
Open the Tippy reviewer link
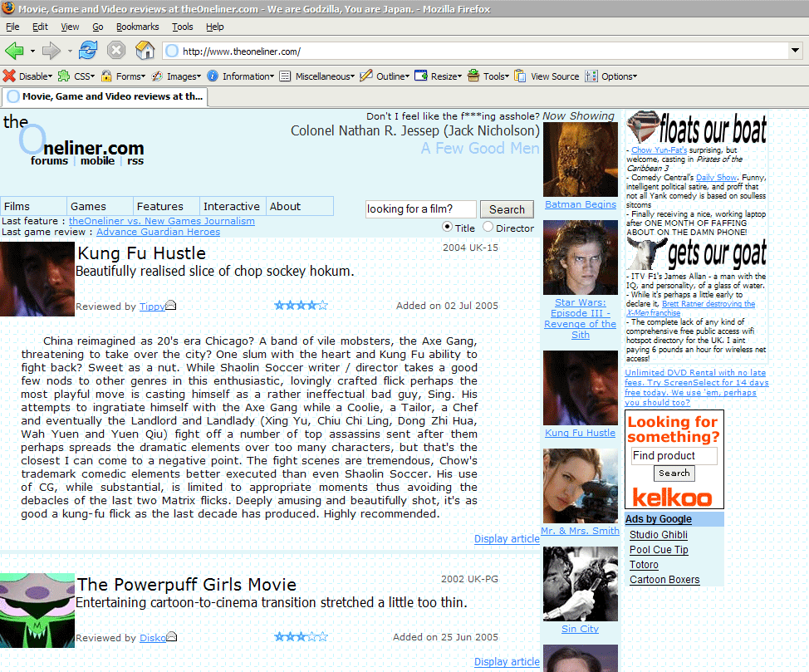click(152, 306)
